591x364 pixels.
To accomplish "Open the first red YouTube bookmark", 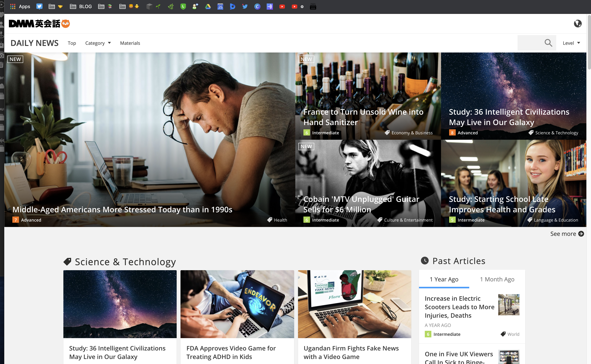I will [282, 7].
